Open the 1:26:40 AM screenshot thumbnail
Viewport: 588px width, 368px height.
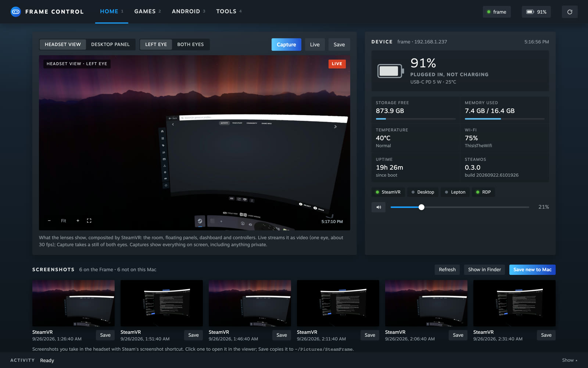(x=73, y=303)
